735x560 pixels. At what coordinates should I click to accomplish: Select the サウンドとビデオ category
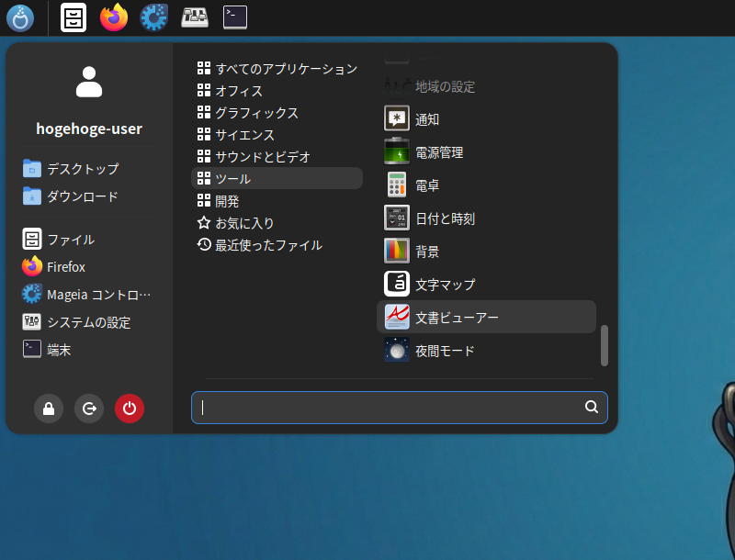point(277,156)
